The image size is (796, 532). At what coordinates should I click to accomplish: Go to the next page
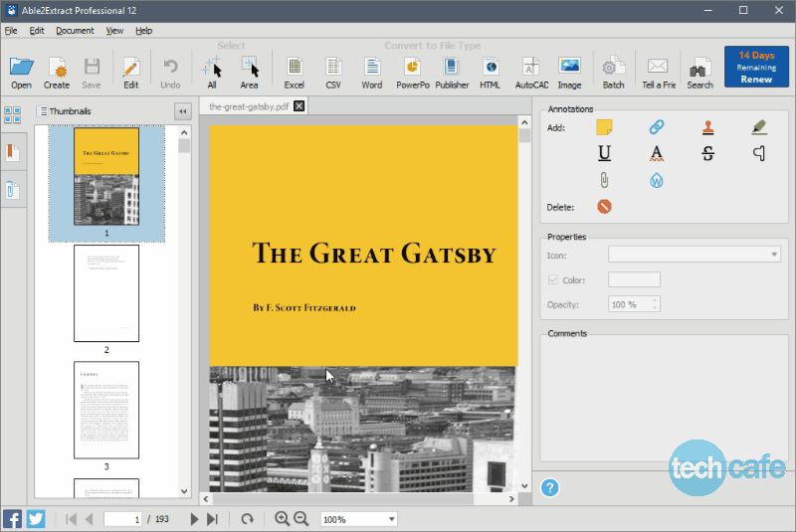click(193, 519)
